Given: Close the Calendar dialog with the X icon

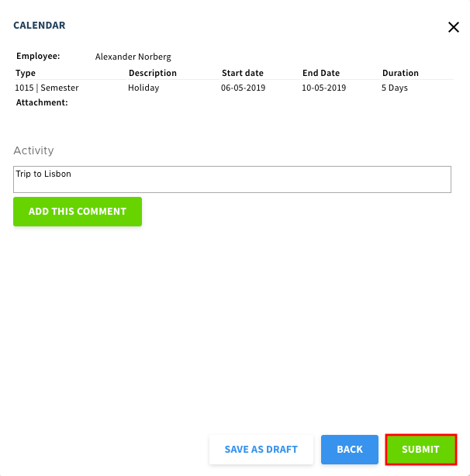Looking at the screenshot, I should [454, 27].
